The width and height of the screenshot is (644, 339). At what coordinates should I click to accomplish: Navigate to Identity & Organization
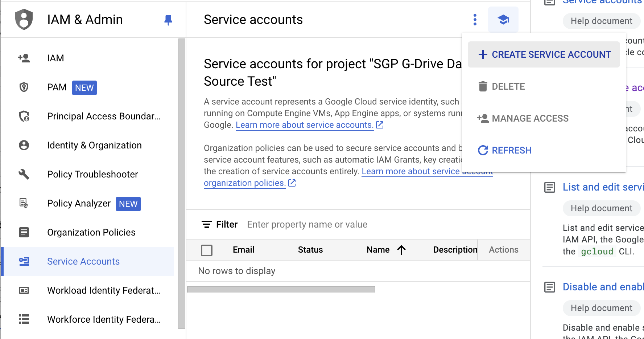pyautogui.click(x=94, y=145)
